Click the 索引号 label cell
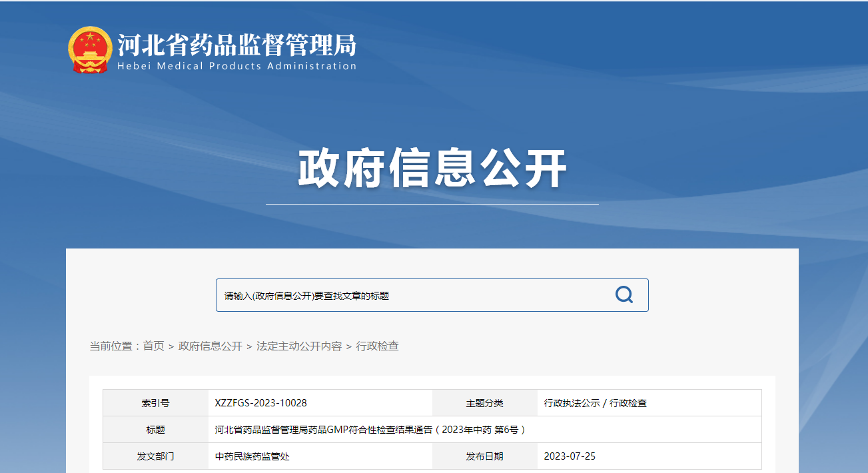This screenshot has height=473, width=868. pyautogui.click(x=156, y=403)
